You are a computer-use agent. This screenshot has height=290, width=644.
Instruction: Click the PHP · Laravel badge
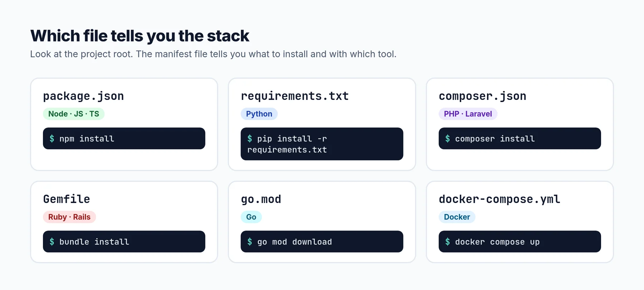point(468,114)
